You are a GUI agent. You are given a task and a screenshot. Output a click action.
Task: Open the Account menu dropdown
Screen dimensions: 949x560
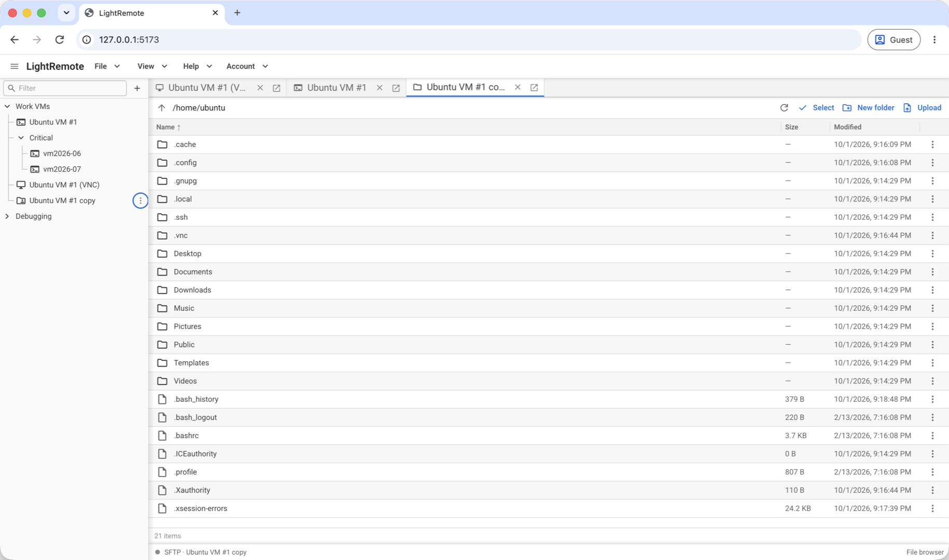click(x=247, y=66)
